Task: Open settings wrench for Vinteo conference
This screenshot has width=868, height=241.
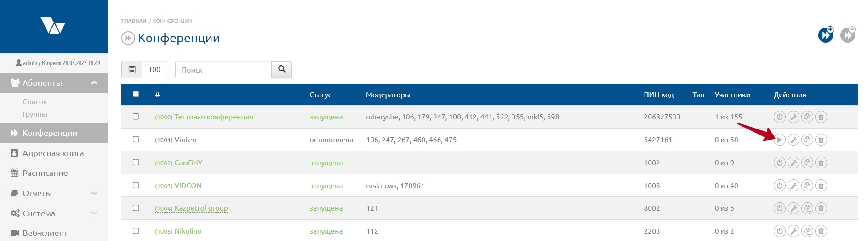Action: click(x=794, y=140)
